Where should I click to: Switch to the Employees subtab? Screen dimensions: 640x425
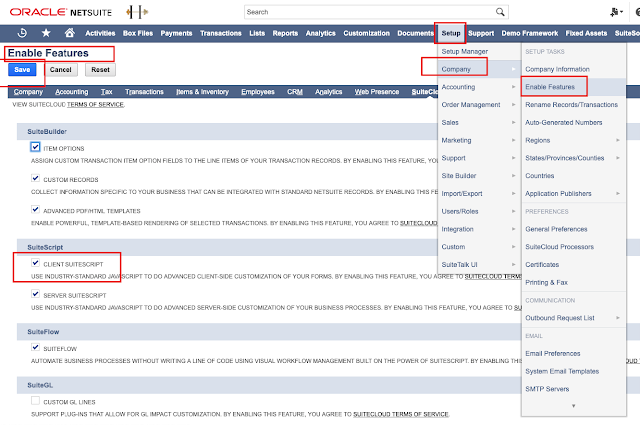(258, 91)
